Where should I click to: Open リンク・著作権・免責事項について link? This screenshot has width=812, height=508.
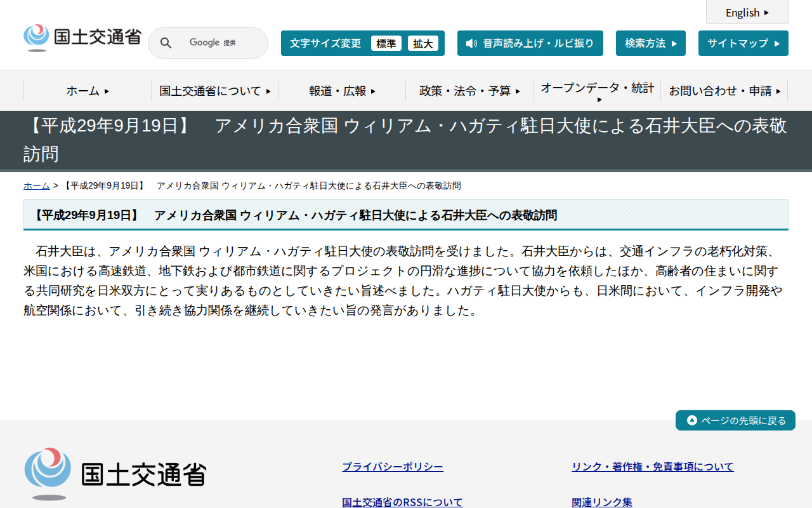pos(653,467)
